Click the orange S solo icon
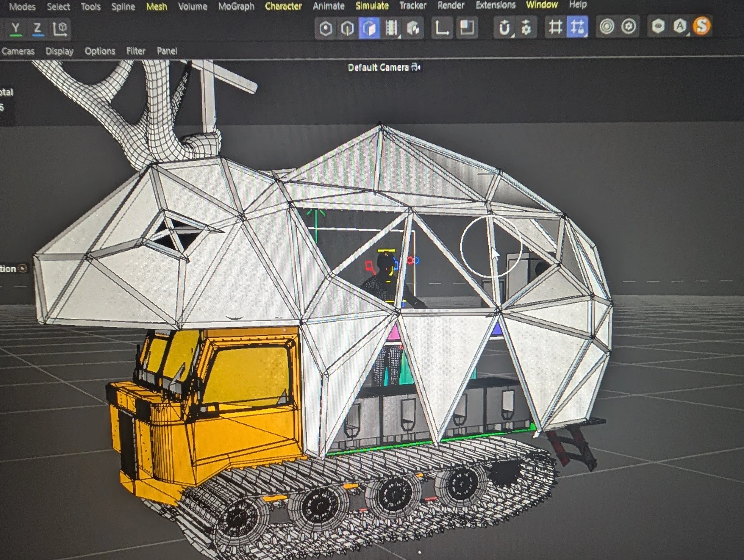 pyautogui.click(x=702, y=26)
